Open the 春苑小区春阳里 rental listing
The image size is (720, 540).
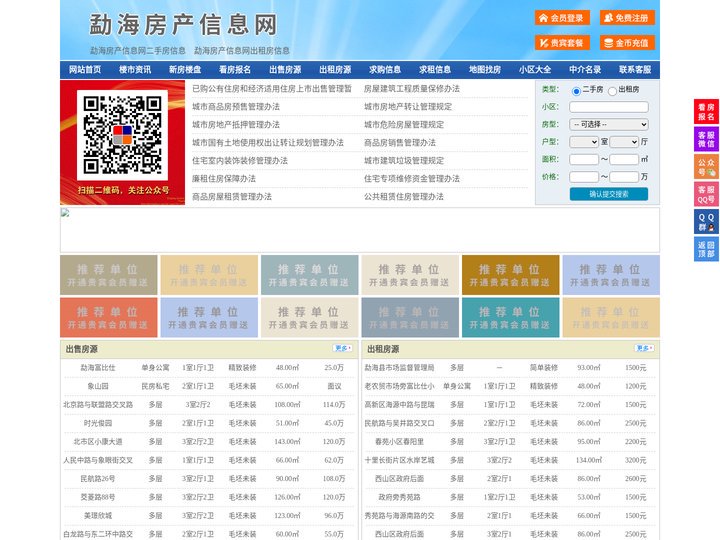[399, 442]
